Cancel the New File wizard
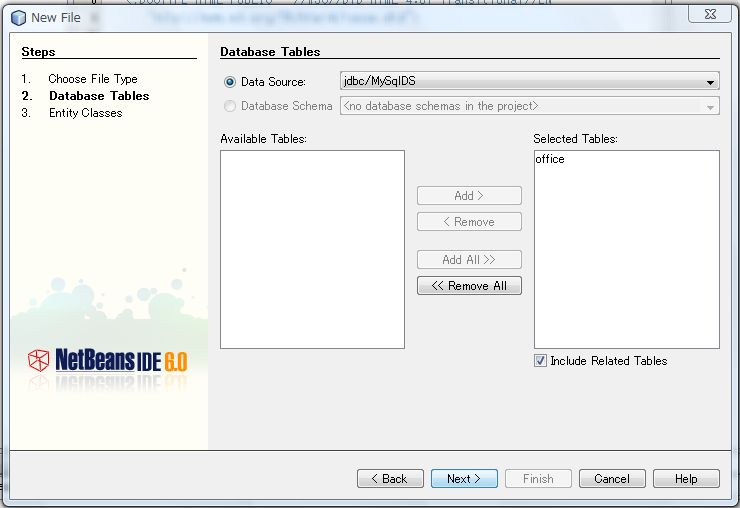 click(612, 479)
